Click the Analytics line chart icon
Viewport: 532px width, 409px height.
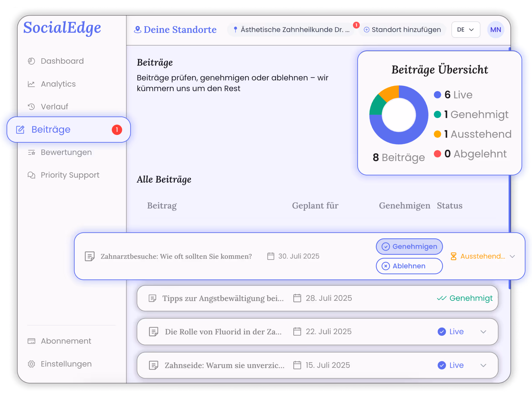pos(31,84)
